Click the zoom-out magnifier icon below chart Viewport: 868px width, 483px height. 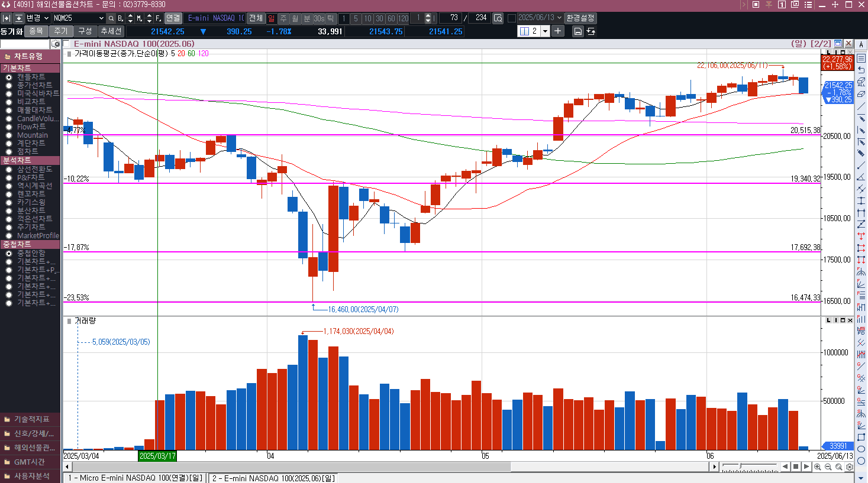(x=828, y=466)
